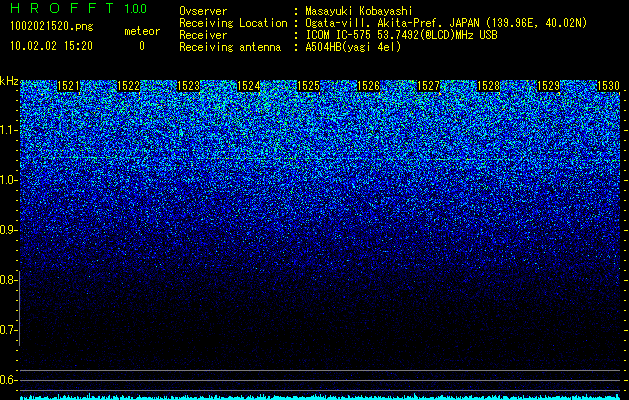The width and height of the screenshot is (629, 400).
Task: Click the meteor label
Action: [142, 31]
